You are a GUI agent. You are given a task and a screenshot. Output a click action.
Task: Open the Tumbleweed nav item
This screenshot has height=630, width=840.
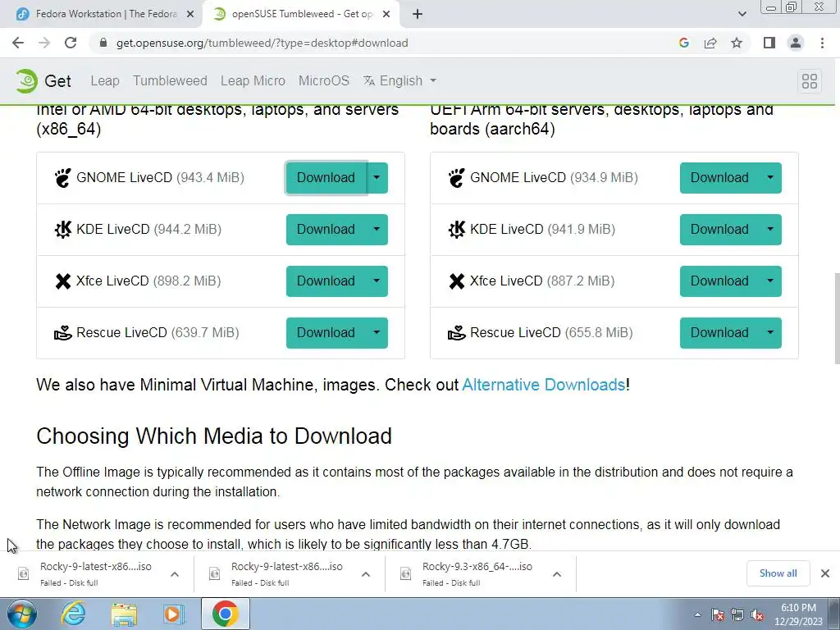pos(170,81)
